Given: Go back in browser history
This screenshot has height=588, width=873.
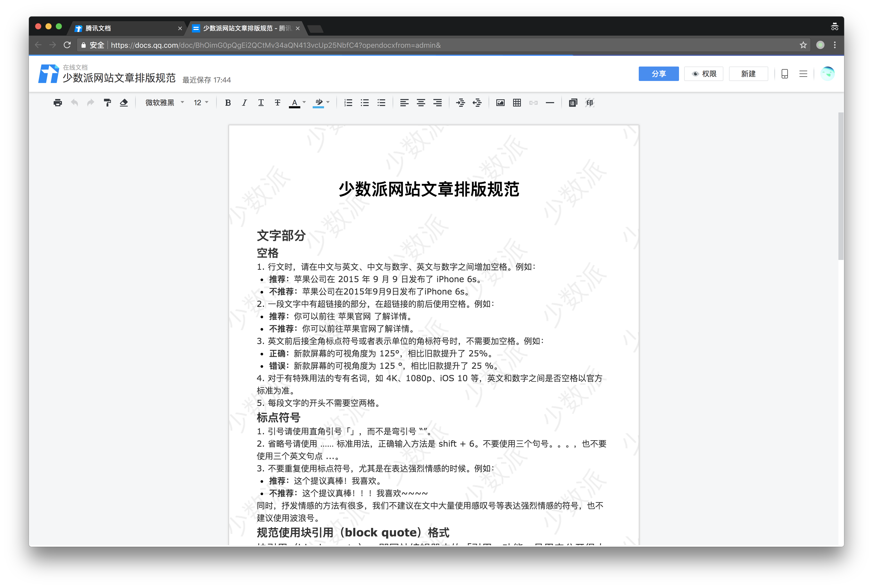Looking at the screenshot, I should [x=38, y=45].
